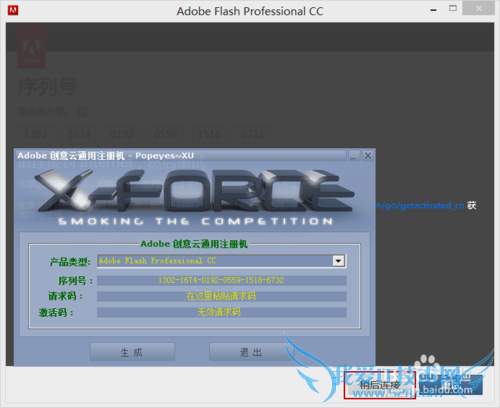Click serial box 1518 in Adobe window
500x408 pixels.
[209, 134]
